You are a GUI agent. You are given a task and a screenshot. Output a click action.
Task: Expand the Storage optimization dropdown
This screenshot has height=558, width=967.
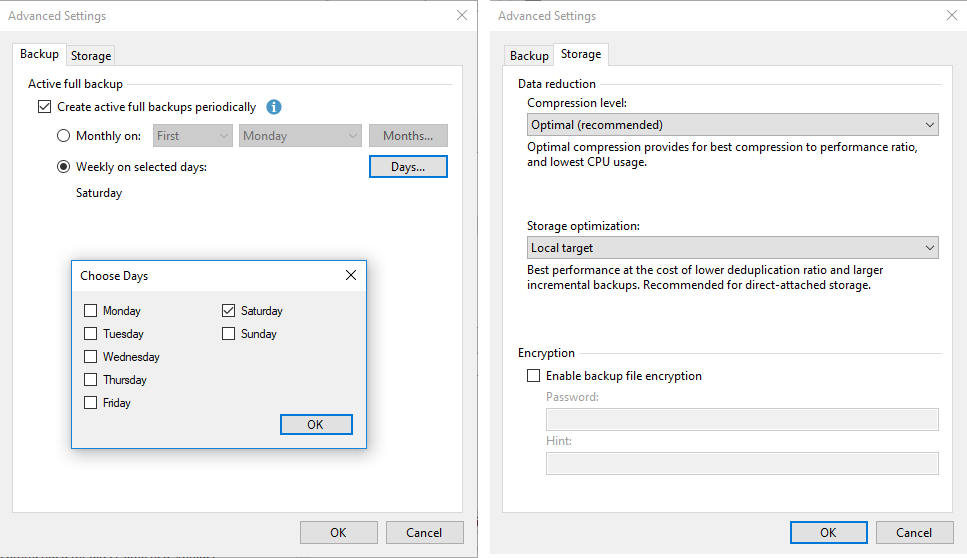point(733,247)
